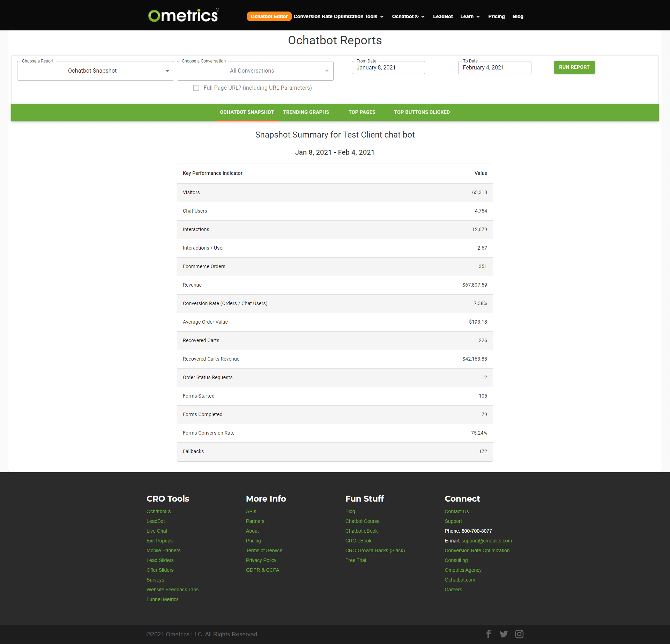Click the Value column header
Viewport: 670px width, 644px height.
[x=481, y=173]
